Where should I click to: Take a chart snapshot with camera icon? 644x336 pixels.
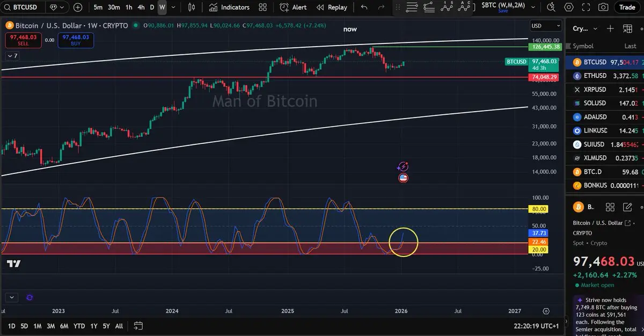(603, 8)
